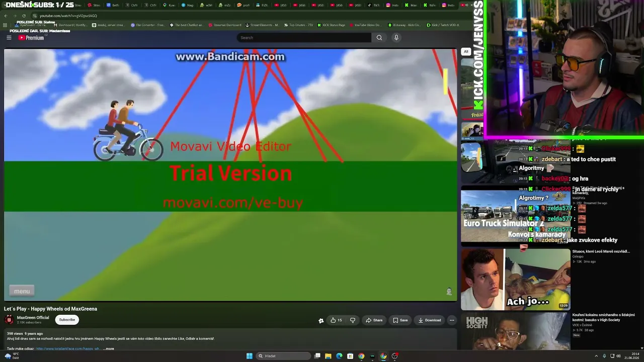Select the youtube.com address bar
The width and height of the screenshot is (644, 362).
click(x=252, y=16)
